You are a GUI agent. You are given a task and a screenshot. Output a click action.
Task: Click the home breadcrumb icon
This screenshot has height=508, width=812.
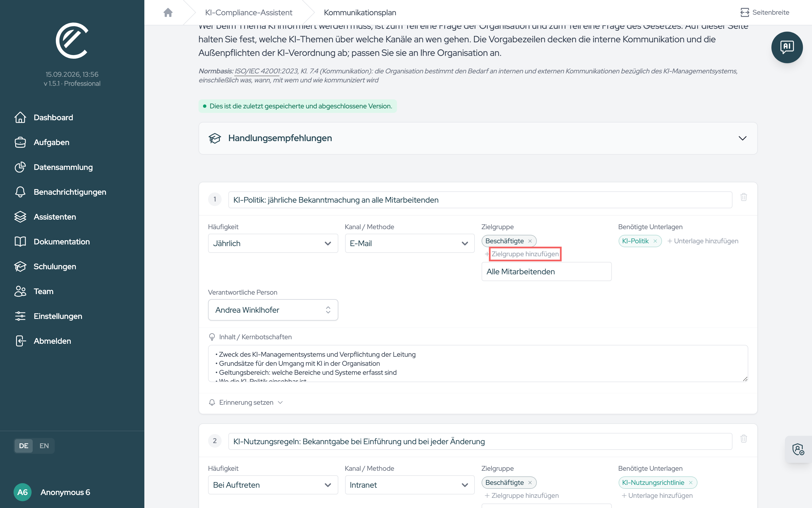pyautogui.click(x=168, y=12)
